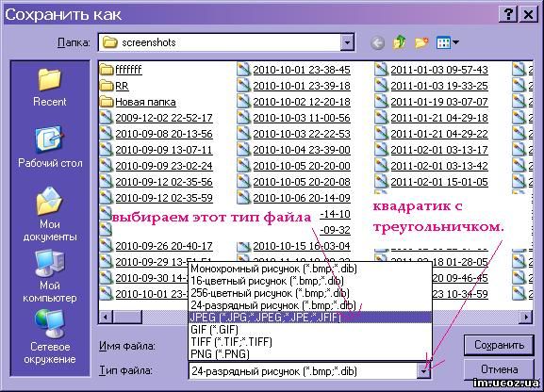Choose GIF (*.GIF) file type

tap(310, 329)
